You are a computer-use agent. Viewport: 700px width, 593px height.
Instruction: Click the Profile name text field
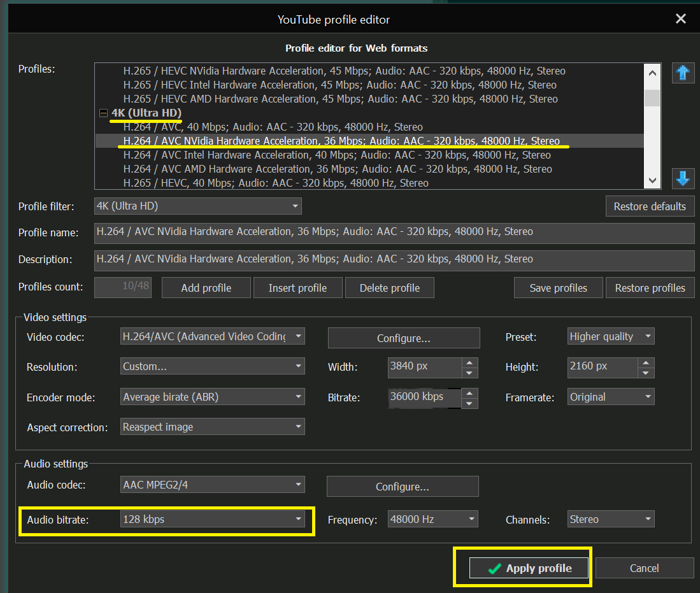[394, 232]
